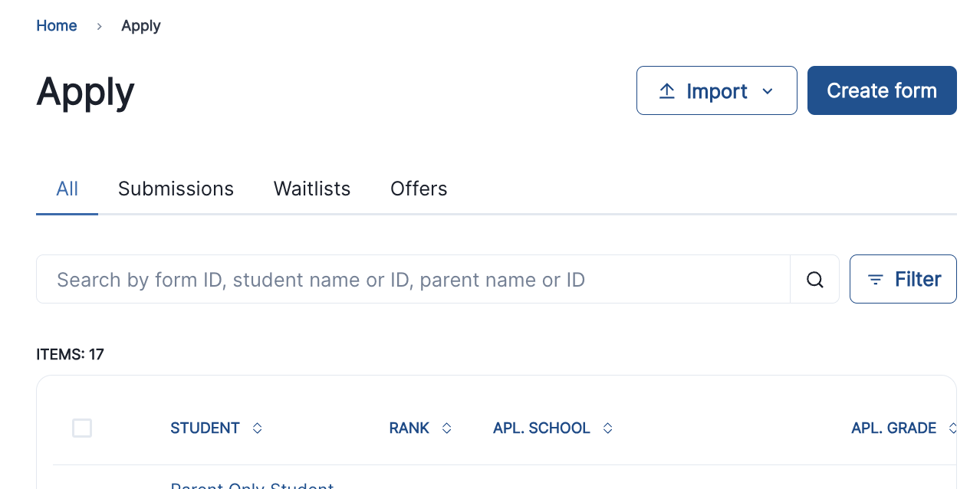Click the Home breadcrumb link
The image size is (980, 489).
[56, 25]
